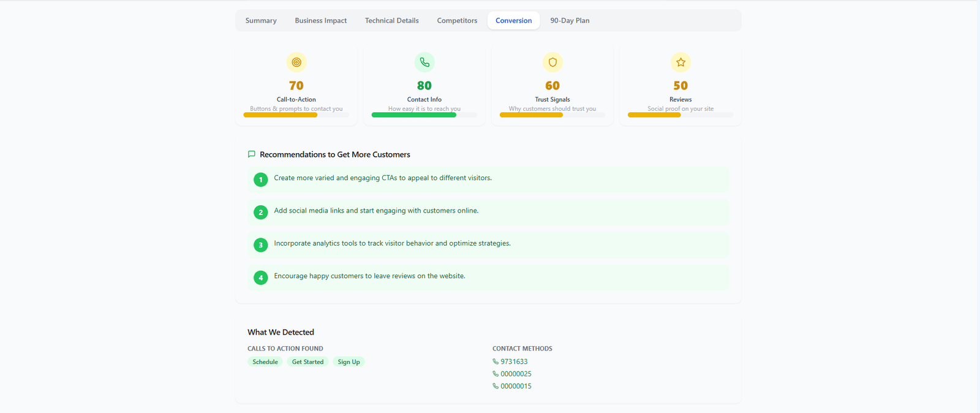Select the 90-Day Plan tab
Viewport: 980px width, 413px height.
(x=570, y=21)
